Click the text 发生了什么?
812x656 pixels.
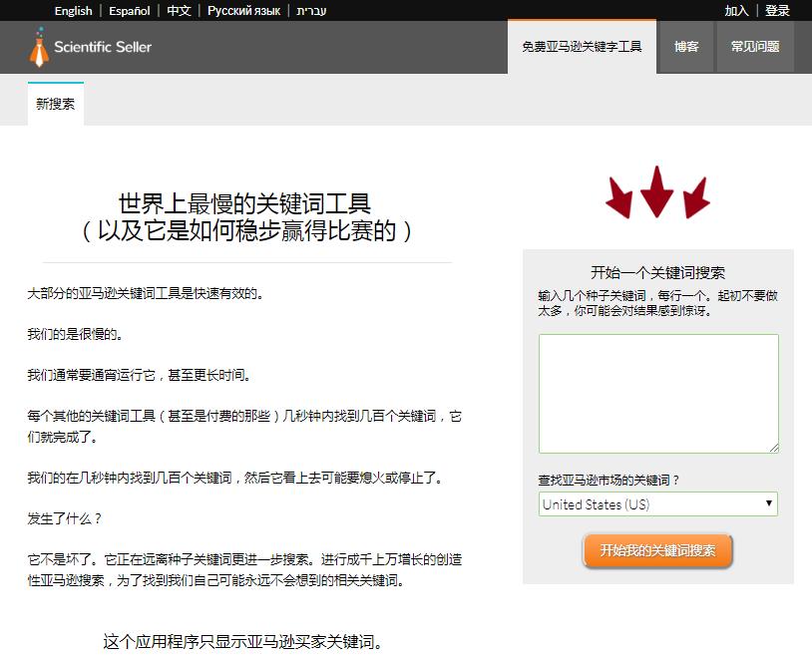64,518
